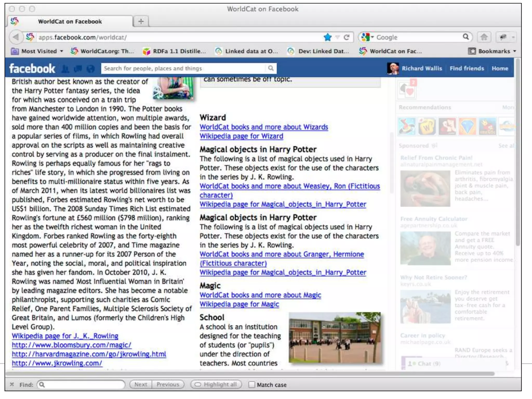Click the school building photo

[x=335, y=337]
